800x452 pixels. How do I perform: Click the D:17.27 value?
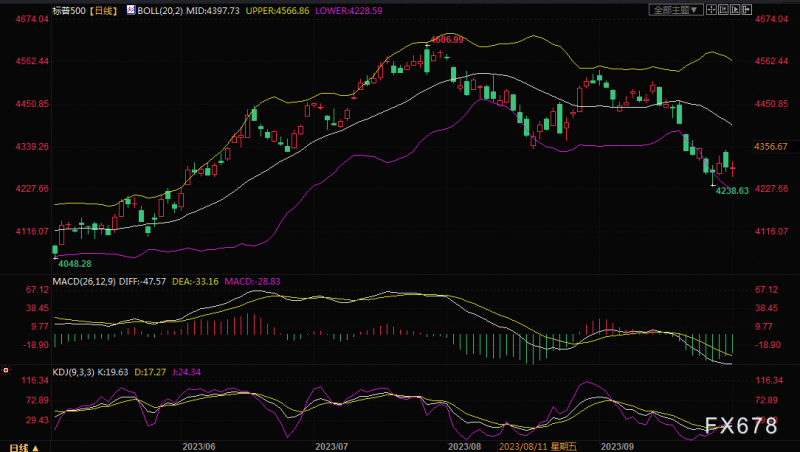tap(150, 372)
